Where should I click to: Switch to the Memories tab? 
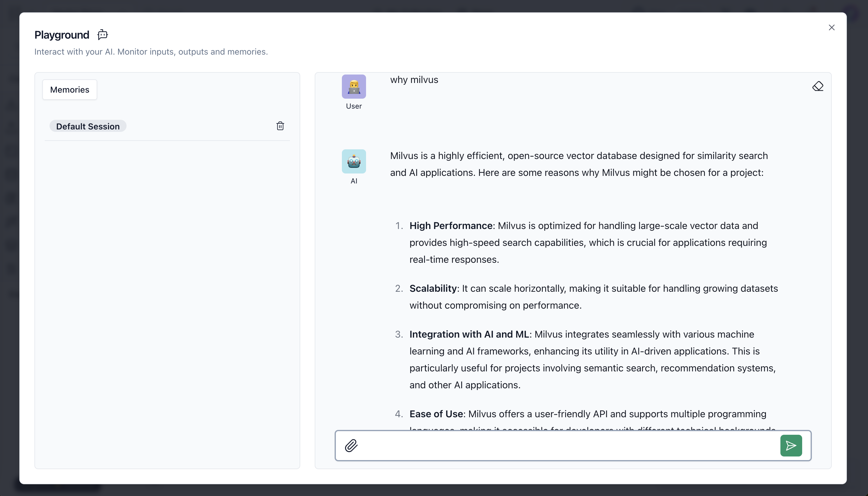(69, 90)
